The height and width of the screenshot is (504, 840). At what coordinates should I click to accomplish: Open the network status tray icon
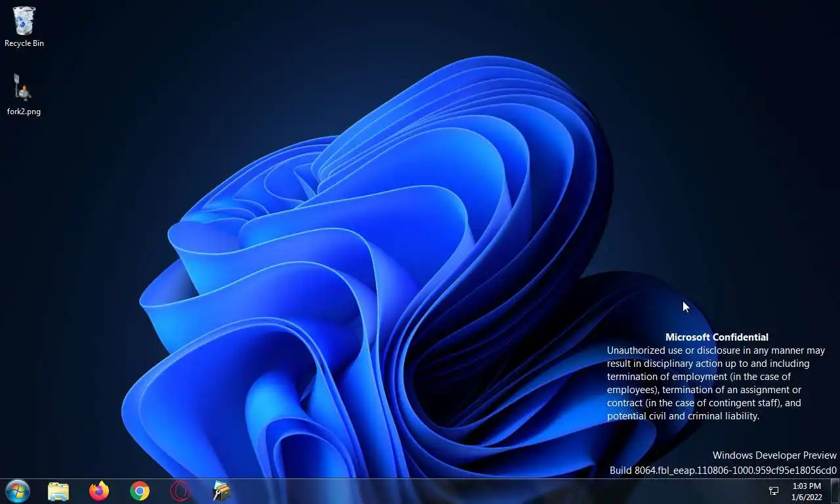point(774,491)
